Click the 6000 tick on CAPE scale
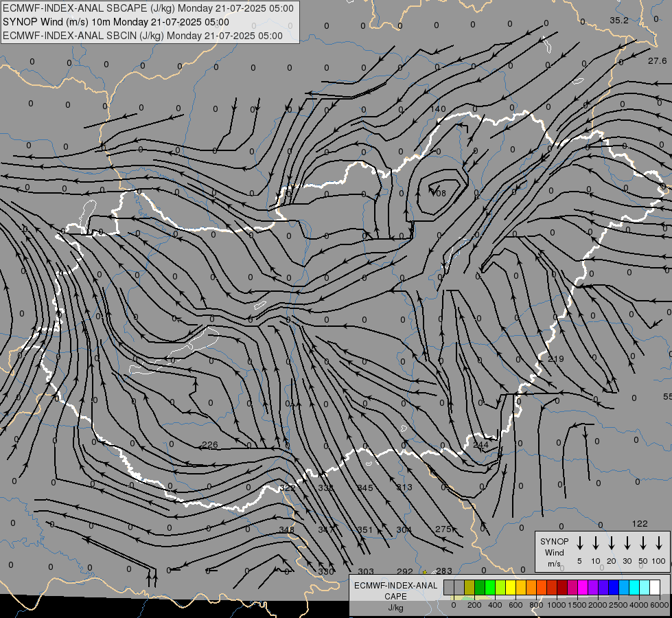Viewport: 672px width, 618px height. (x=660, y=605)
